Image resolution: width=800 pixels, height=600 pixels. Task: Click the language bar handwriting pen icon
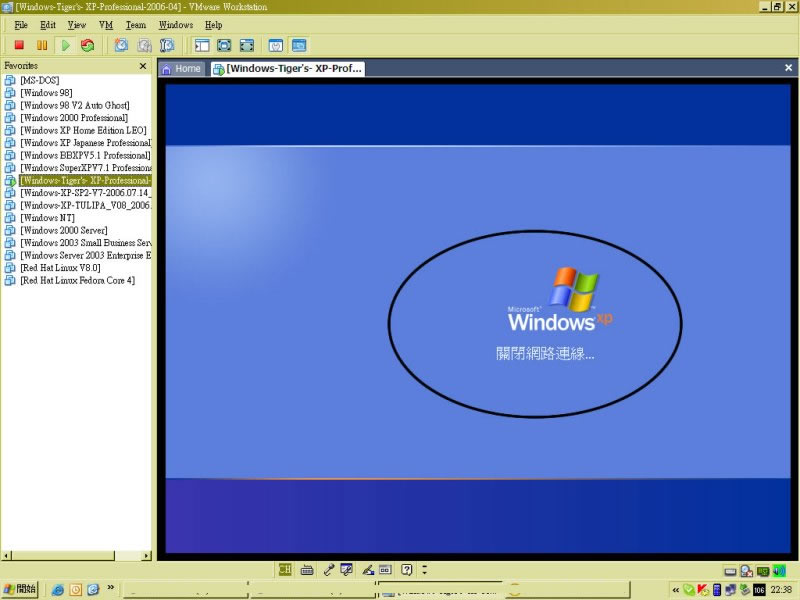tap(368, 570)
